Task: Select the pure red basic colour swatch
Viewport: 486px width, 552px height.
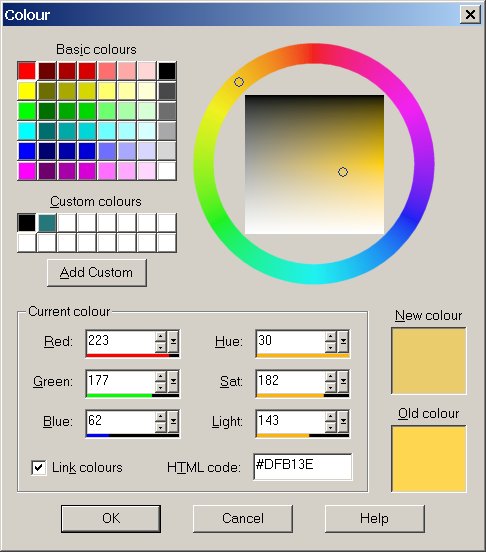Action: point(27,71)
